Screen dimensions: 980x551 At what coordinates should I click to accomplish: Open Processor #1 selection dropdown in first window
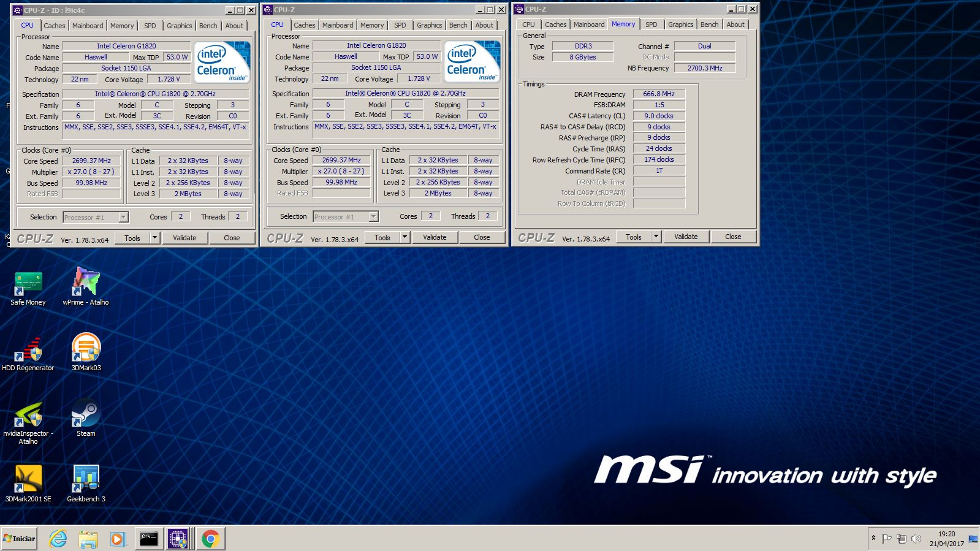pyautogui.click(x=123, y=217)
